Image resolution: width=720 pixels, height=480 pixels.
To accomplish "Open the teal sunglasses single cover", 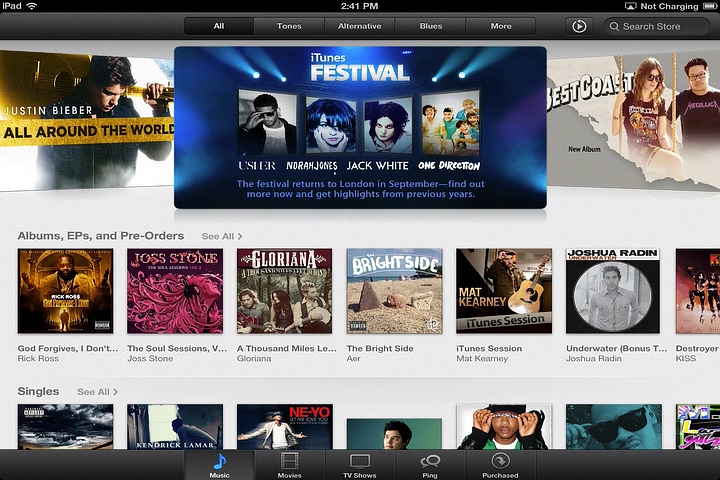I will (x=613, y=427).
